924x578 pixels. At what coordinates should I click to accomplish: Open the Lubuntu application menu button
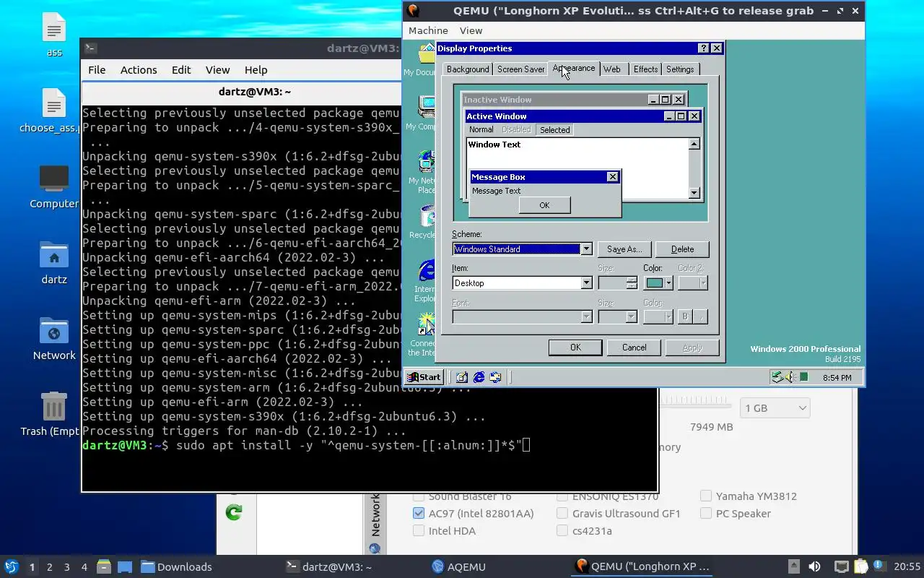[12, 566]
